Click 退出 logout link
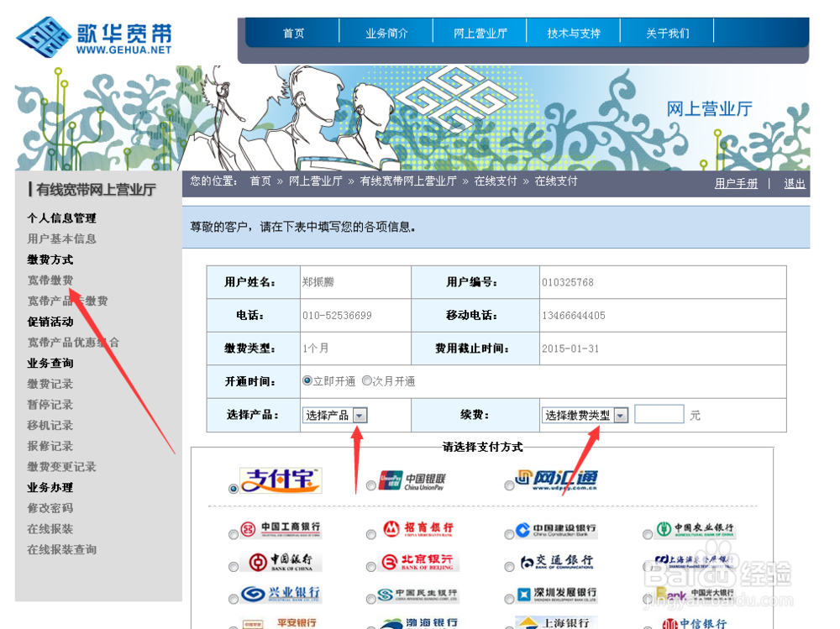 pyautogui.click(x=795, y=183)
